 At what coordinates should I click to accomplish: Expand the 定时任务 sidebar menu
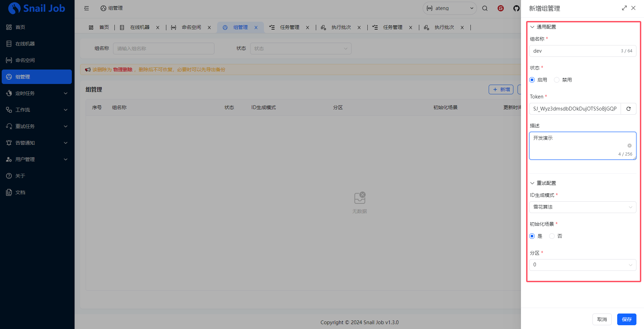point(37,93)
